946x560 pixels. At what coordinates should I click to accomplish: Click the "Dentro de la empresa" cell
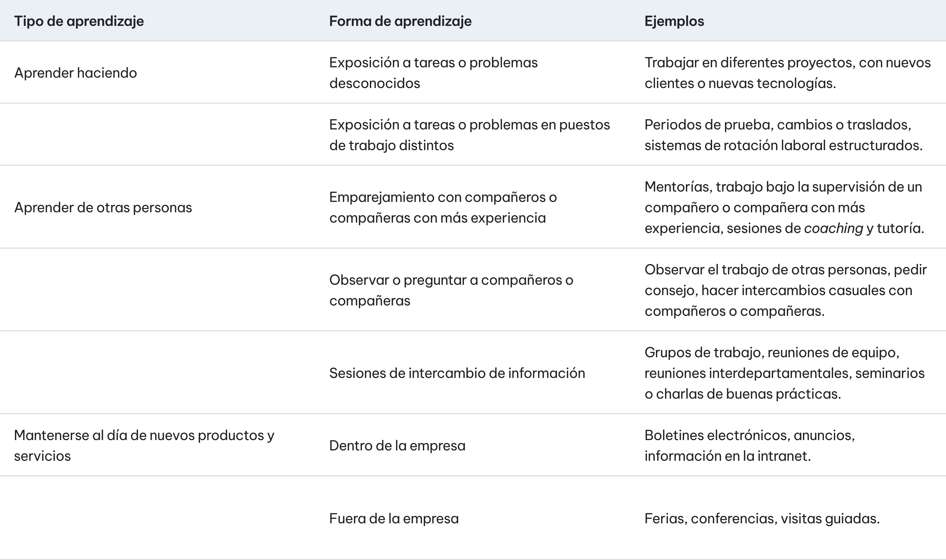[397, 446]
